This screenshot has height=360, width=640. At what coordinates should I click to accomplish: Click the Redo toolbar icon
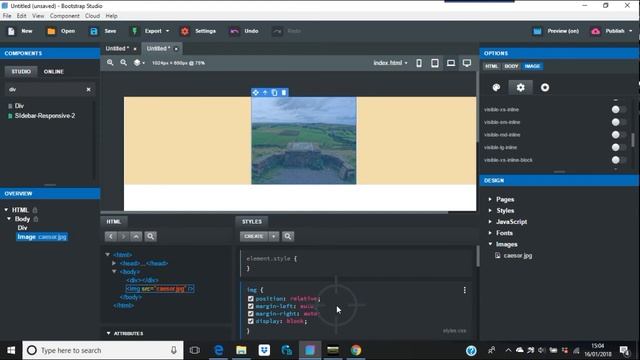tap(277, 31)
